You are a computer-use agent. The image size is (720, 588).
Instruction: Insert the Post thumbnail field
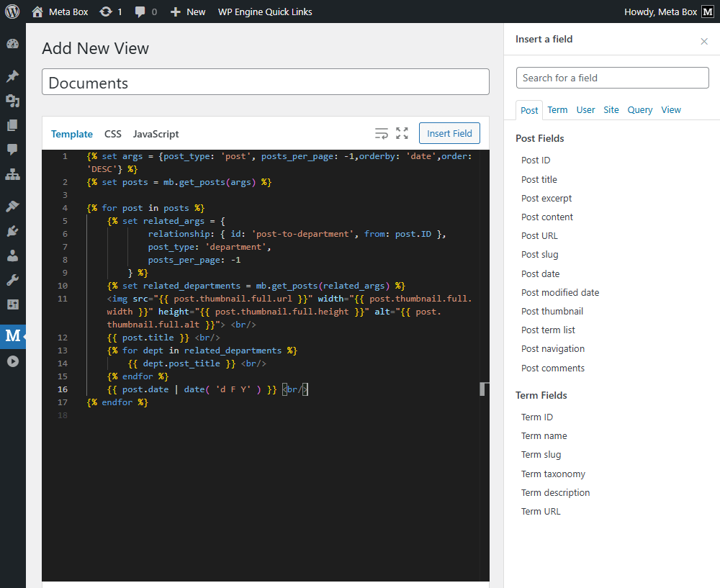552,312
